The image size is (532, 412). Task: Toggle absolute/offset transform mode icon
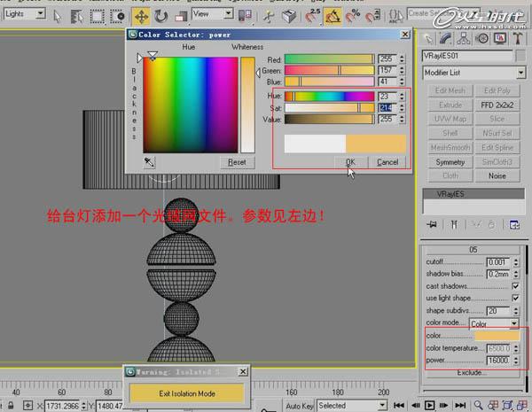(27, 406)
